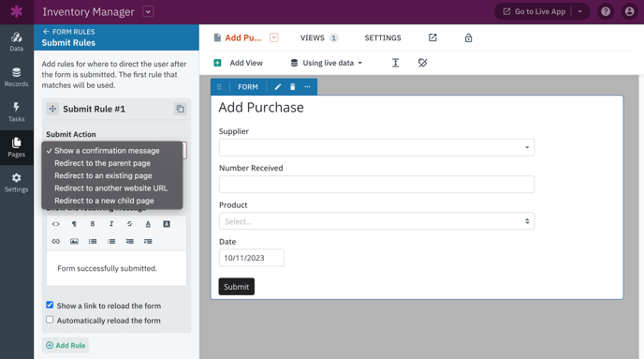Click the black Submit button
This screenshot has width=644, height=359.
click(237, 287)
